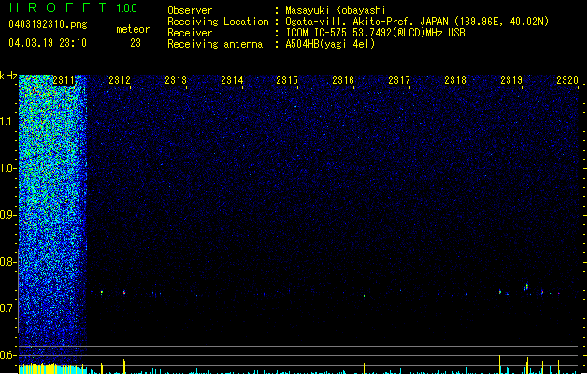Image resolution: width=588 pixels, height=374 pixels.
Task: Click the 2311 time marker
Action: pyautogui.click(x=64, y=80)
